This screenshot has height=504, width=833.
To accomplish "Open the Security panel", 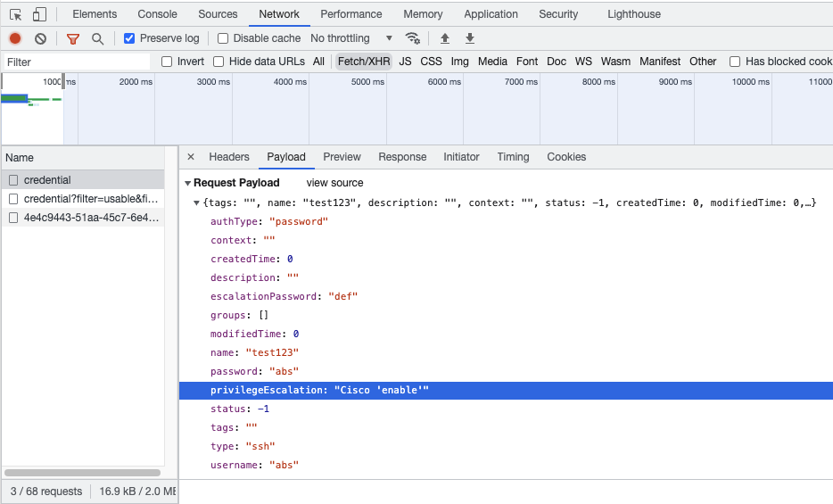I will click(558, 13).
